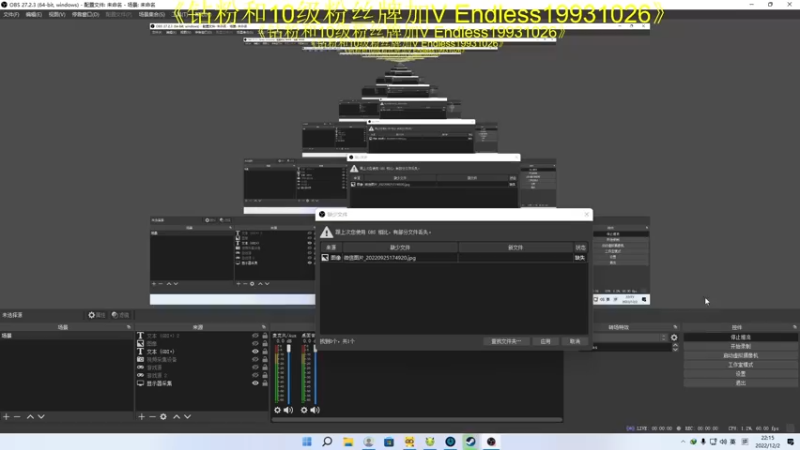
Task: Open source properties gear in sources toolbar
Action: coord(163,417)
